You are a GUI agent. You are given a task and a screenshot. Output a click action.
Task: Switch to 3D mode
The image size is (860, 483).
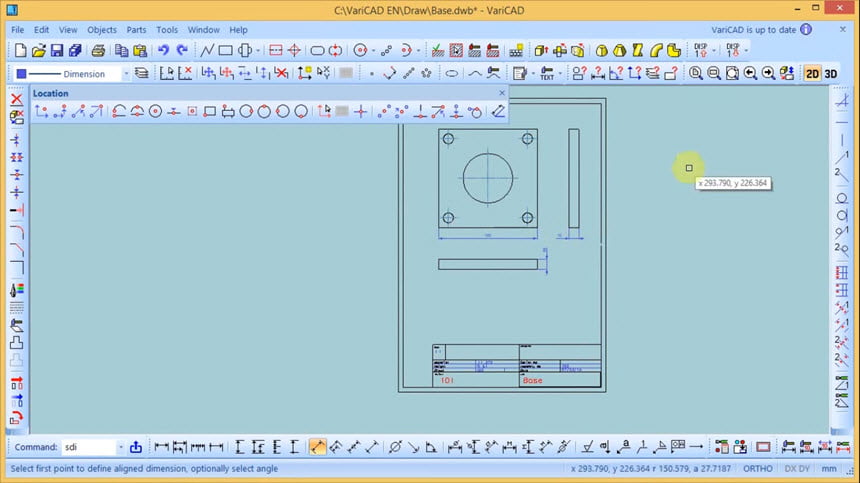point(831,73)
